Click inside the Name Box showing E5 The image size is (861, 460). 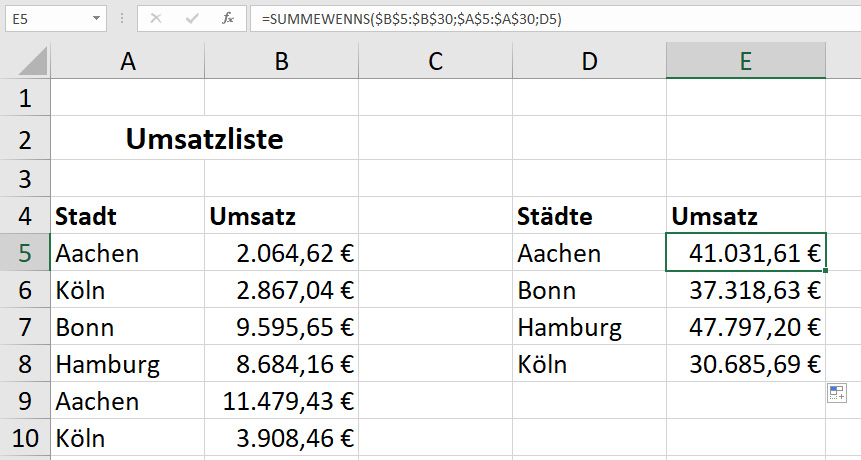[x=48, y=19]
